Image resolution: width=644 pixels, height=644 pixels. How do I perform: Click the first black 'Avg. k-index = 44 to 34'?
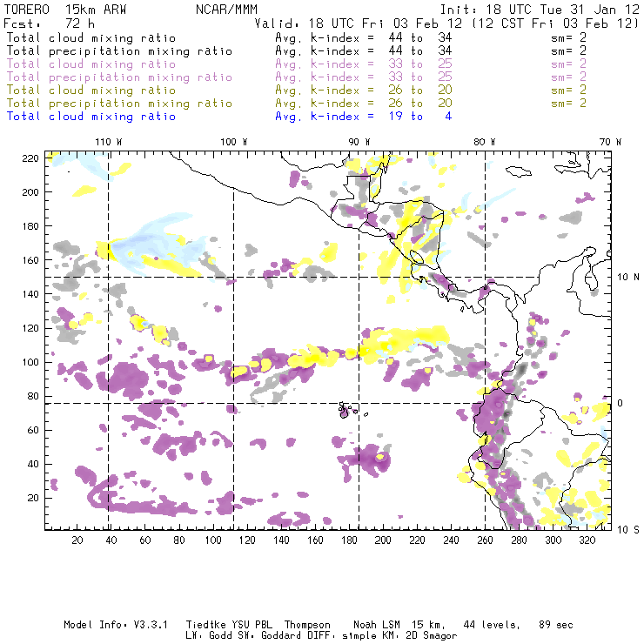tap(364, 37)
